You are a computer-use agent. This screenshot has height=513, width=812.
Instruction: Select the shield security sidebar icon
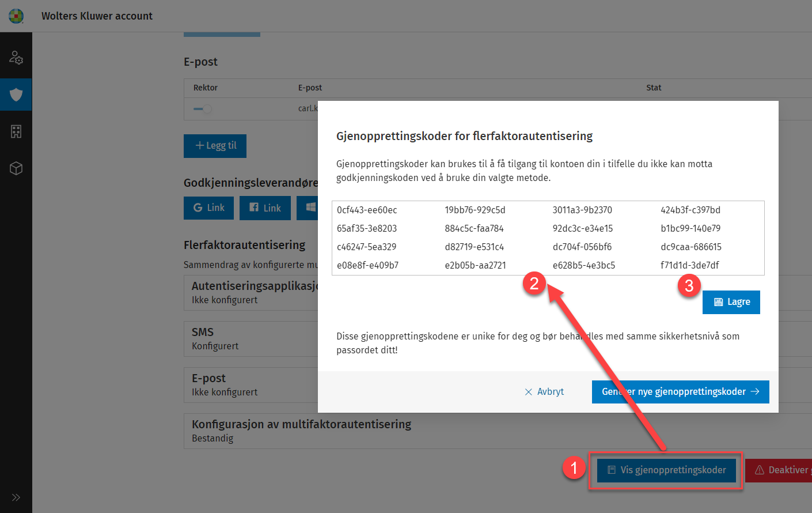[16, 95]
